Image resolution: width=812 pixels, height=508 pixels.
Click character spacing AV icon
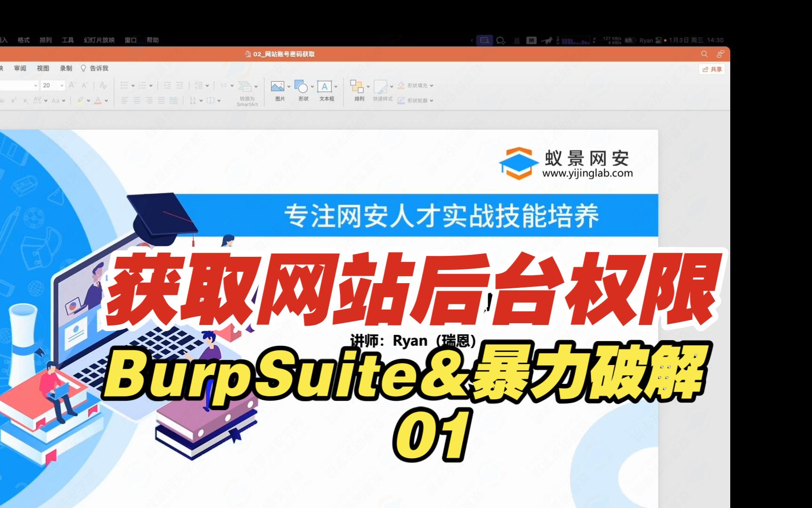click(38, 100)
